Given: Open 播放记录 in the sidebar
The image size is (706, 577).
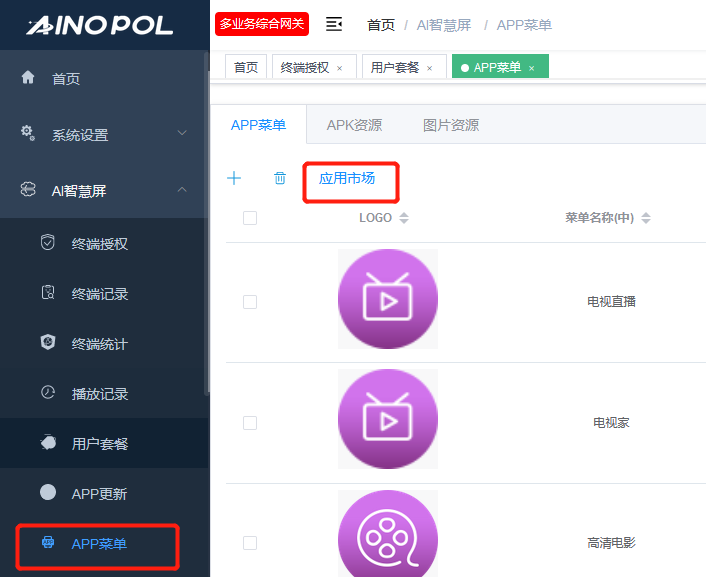Looking at the screenshot, I should tap(99, 394).
